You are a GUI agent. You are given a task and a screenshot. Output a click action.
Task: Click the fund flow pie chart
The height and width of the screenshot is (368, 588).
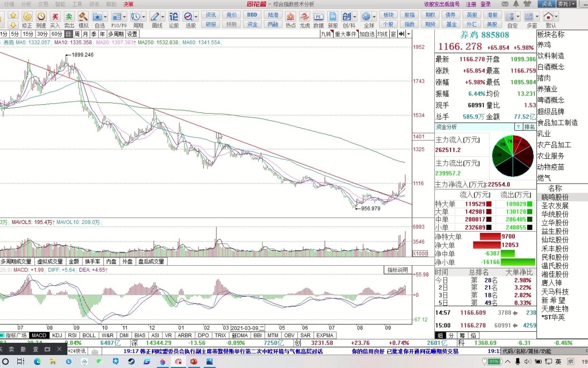pyautogui.click(x=513, y=156)
